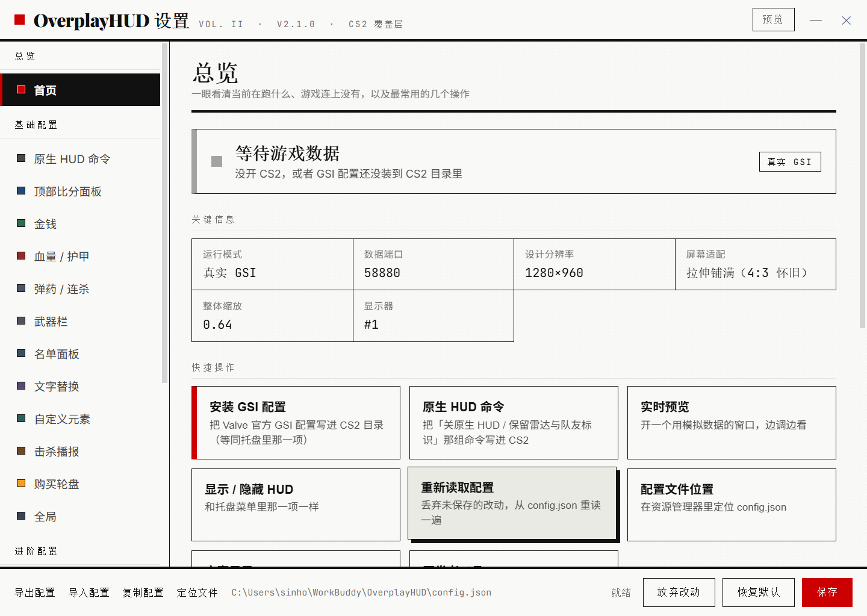Click the 显示 / 隐藏 HUD card
The image size is (867, 616).
296,505
